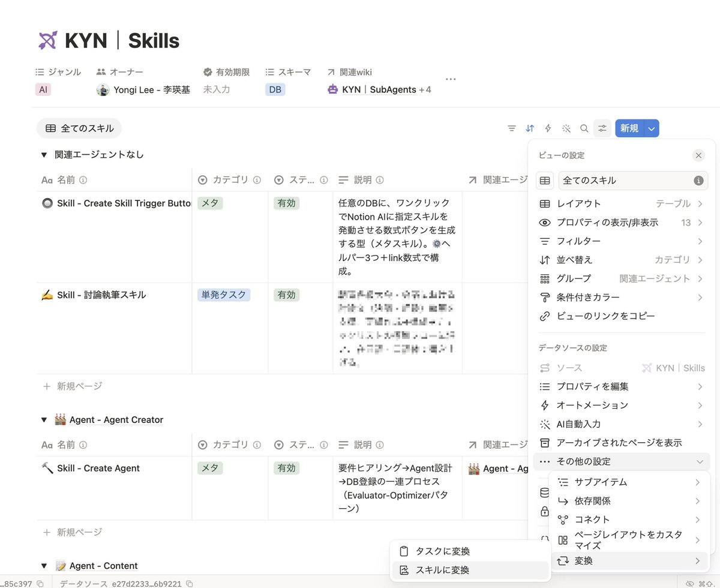Select スキルに変換
720x588 pixels.
470,570
